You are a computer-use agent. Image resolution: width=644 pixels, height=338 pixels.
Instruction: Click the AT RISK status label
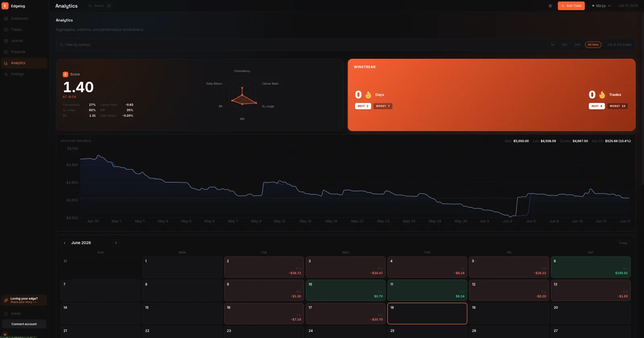click(x=70, y=97)
